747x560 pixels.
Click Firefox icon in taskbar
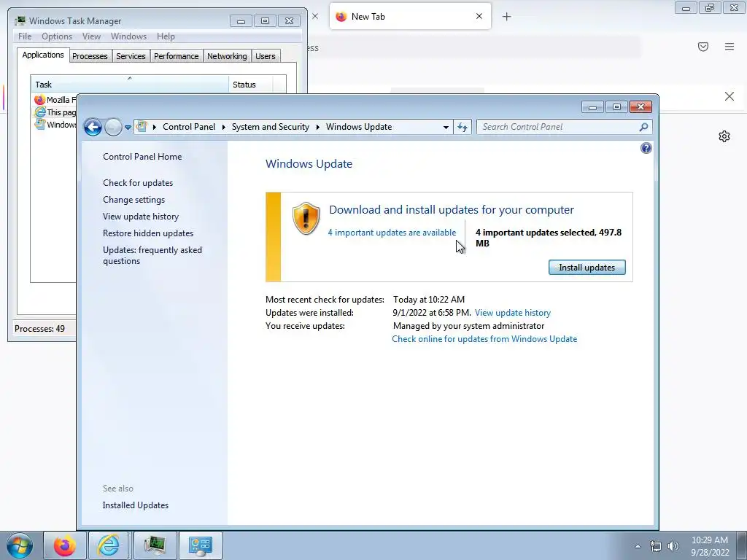click(65, 545)
